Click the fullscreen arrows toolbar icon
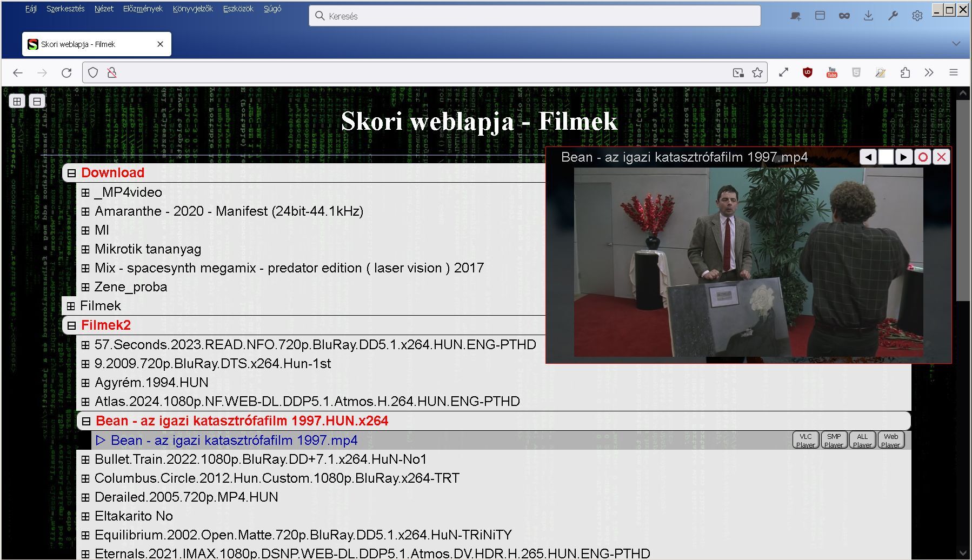Screen dimensions: 972x560 click(783, 72)
